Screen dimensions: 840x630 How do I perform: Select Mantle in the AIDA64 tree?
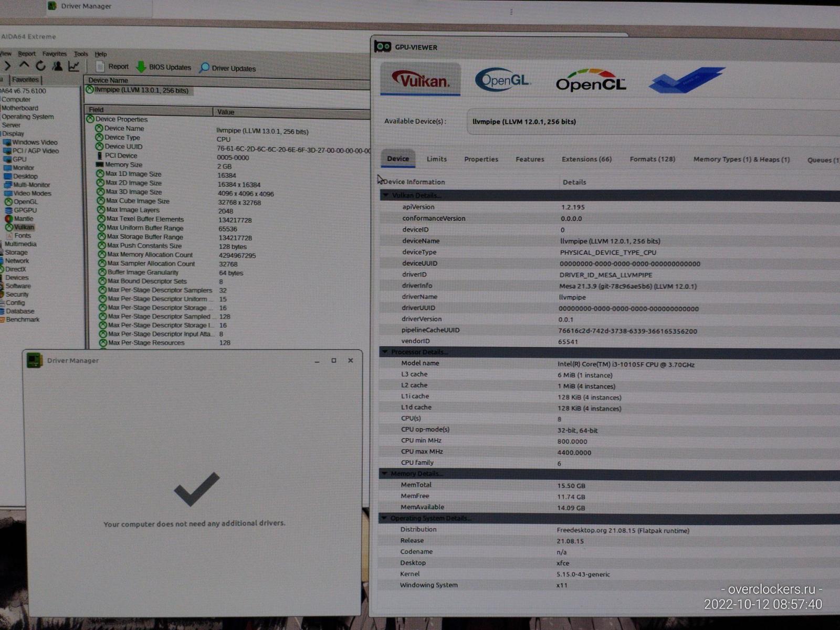tap(19, 218)
